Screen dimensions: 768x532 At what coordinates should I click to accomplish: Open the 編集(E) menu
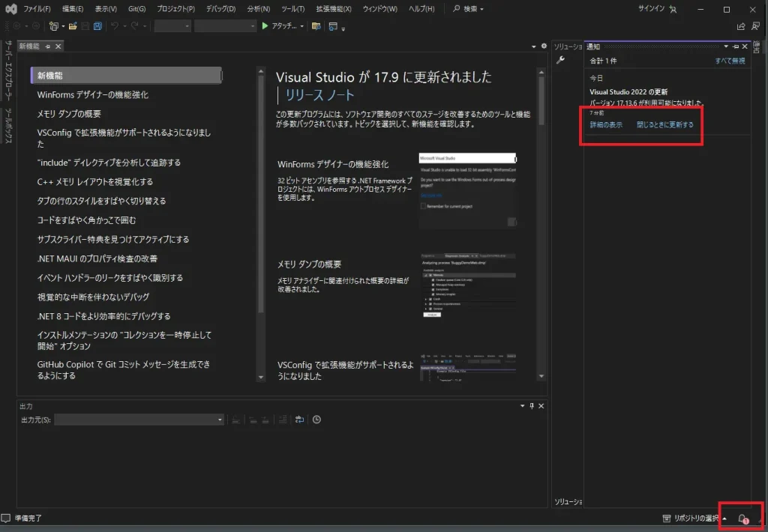click(x=73, y=9)
